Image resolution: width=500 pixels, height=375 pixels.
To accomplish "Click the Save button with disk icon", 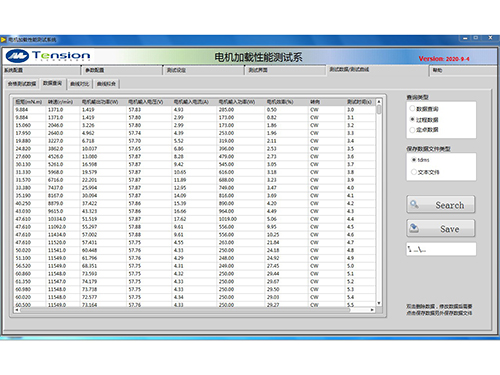I will click(441, 228).
